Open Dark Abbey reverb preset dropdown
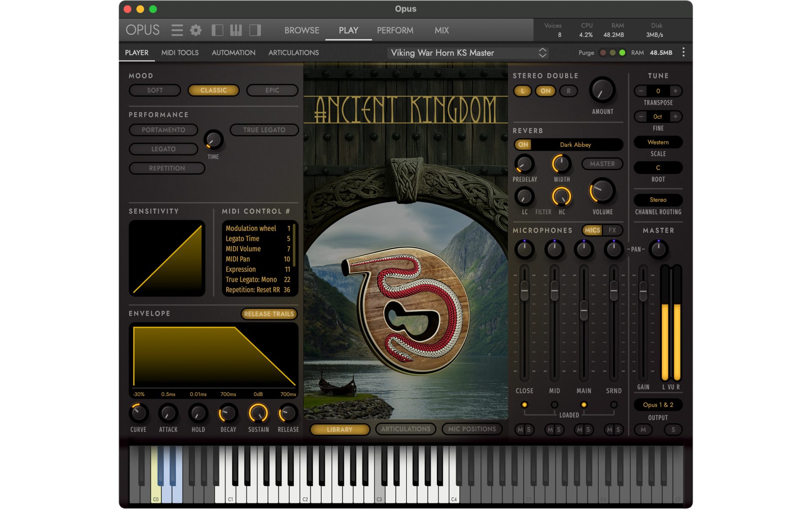812x509 pixels. click(x=576, y=145)
